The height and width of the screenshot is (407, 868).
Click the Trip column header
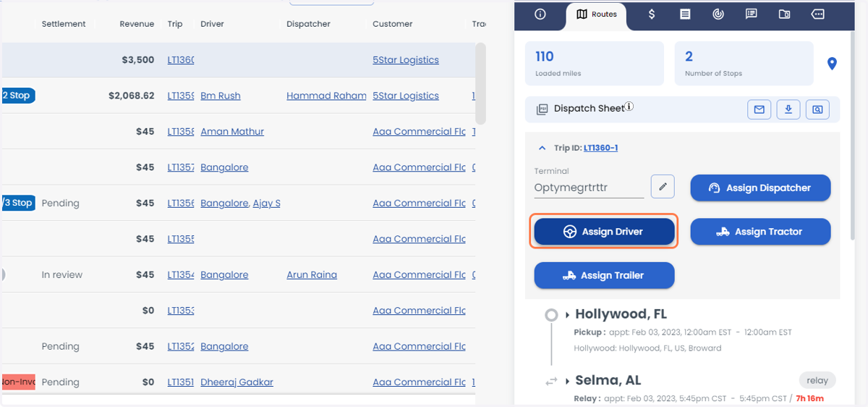pos(175,24)
